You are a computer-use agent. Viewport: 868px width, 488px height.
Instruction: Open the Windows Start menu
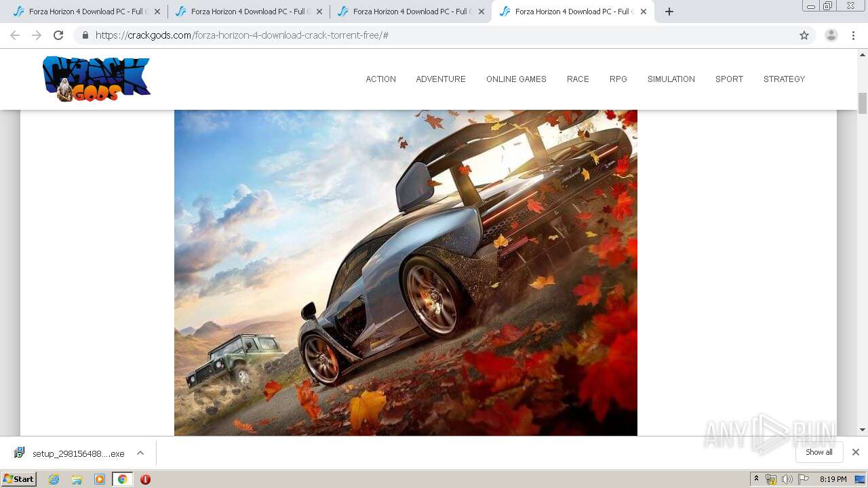18,479
